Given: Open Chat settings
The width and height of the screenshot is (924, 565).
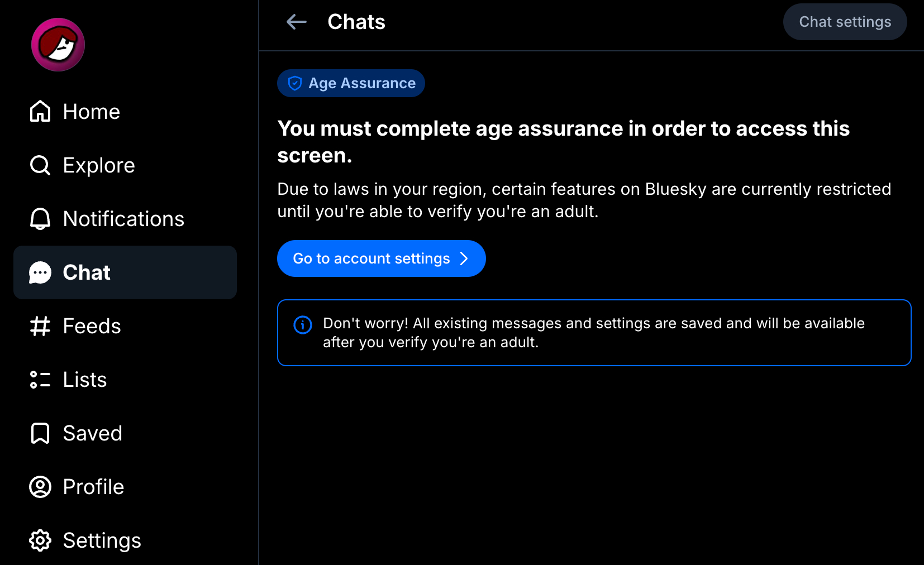Looking at the screenshot, I should (x=845, y=22).
